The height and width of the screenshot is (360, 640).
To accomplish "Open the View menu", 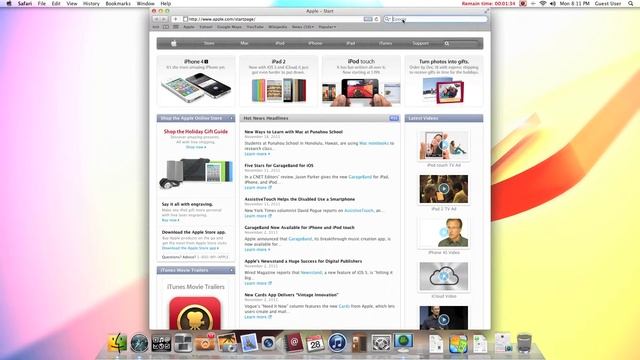I will [x=72, y=3].
